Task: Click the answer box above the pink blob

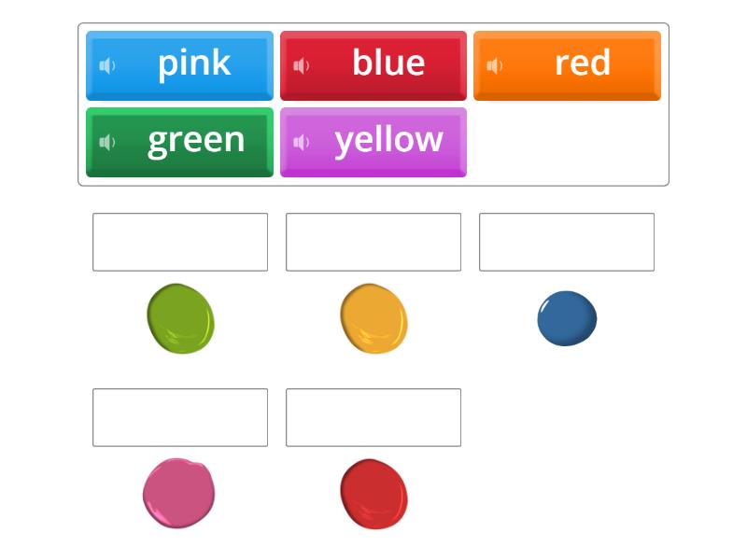Action: 180,418
